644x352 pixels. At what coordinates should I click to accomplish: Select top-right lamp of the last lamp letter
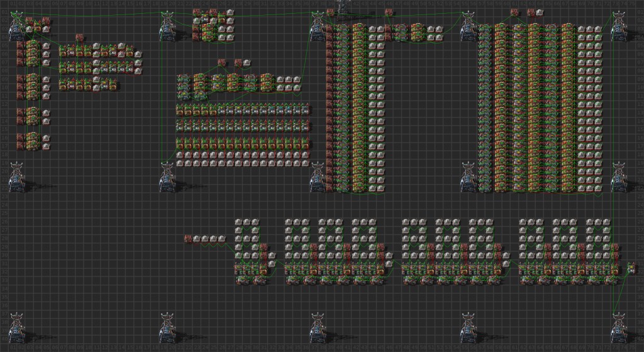tap(606, 222)
